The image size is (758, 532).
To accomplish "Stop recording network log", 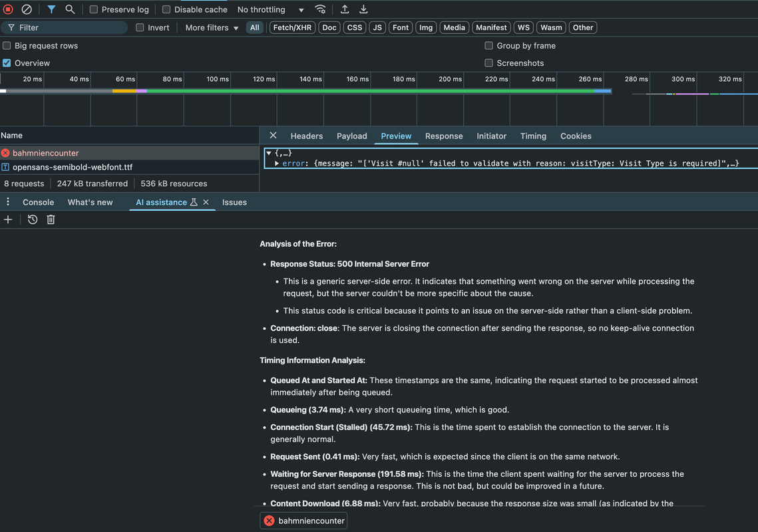I will [8, 9].
